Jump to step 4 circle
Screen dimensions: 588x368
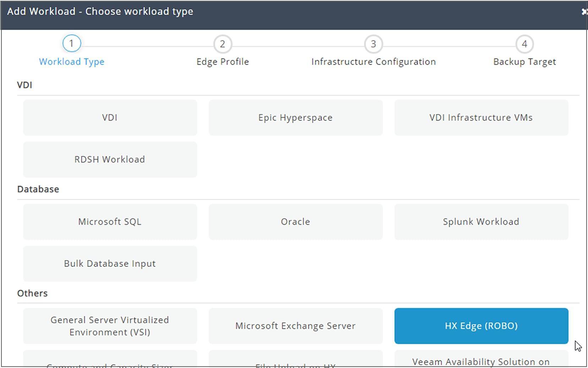tap(524, 44)
